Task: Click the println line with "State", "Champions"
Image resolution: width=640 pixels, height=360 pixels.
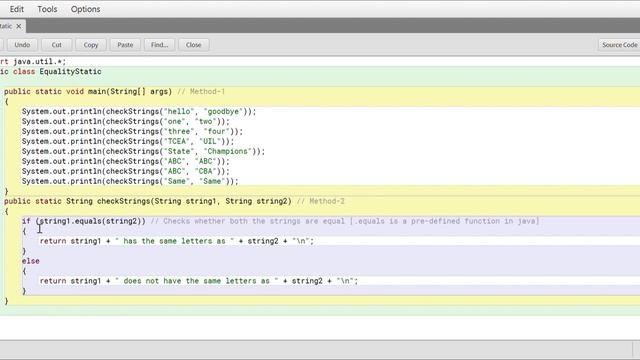Action: [x=144, y=151]
